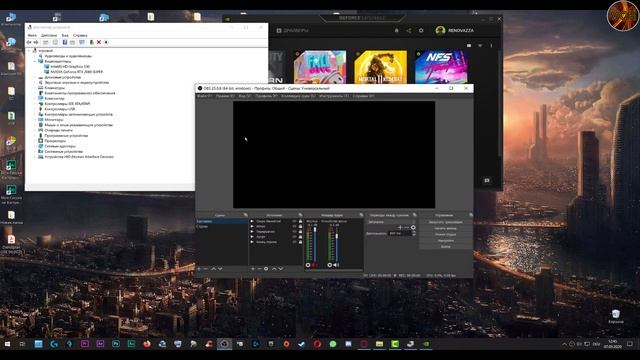The width and height of the screenshot is (640, 360).
Task: Toggle lock on second OBS source row
Action: (300, 227)
